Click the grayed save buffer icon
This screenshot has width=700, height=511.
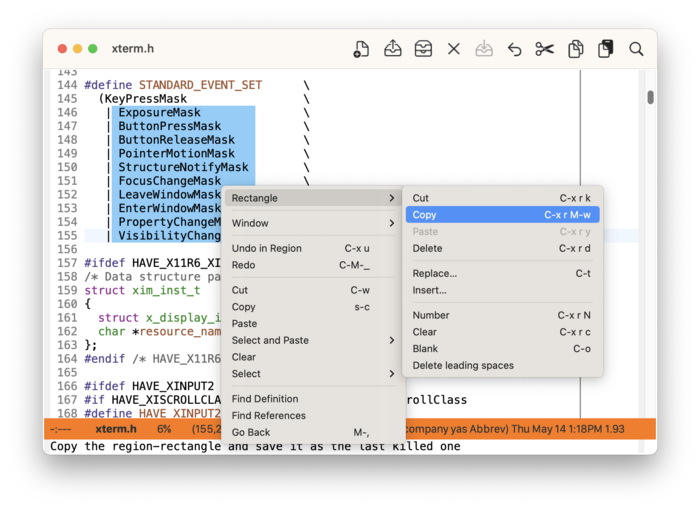[484, 49]
